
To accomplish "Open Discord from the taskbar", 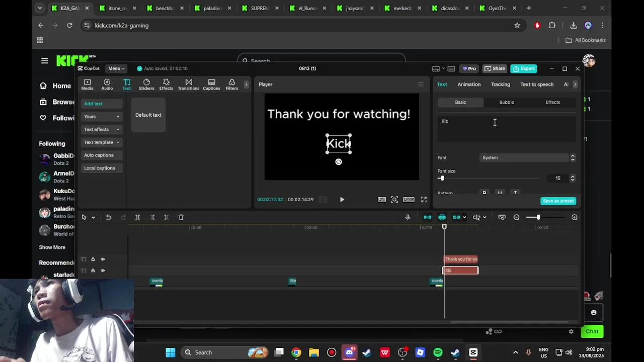I will (x=349, y=352).
